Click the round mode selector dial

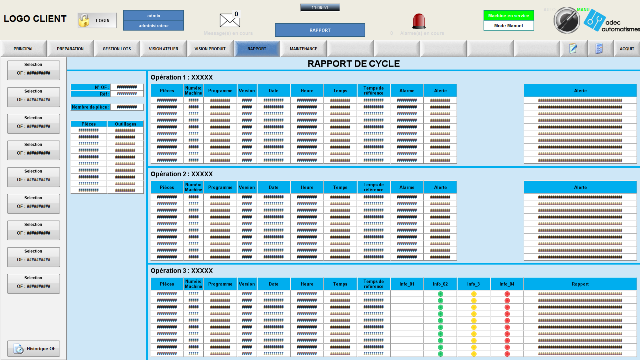[567, 20]
